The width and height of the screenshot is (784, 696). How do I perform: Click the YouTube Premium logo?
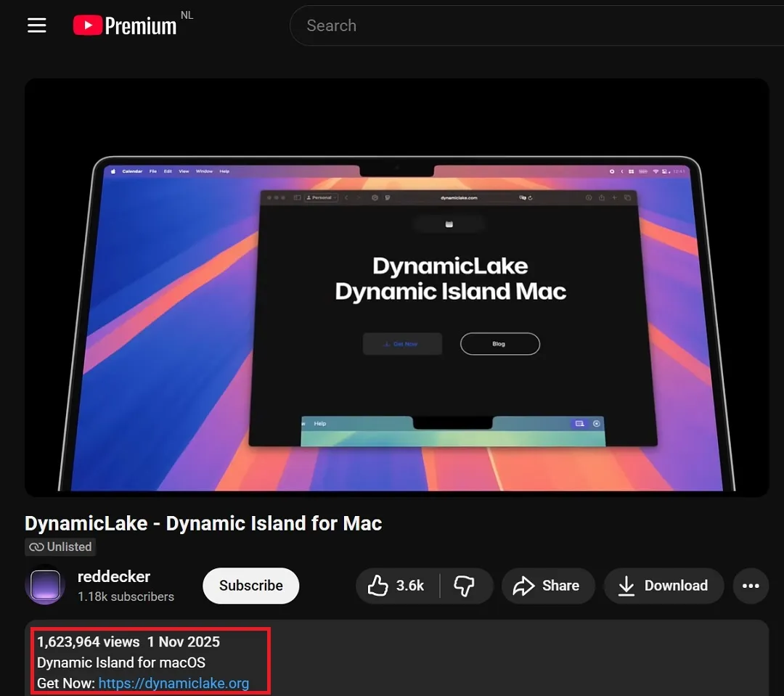[x=123, y=25]
